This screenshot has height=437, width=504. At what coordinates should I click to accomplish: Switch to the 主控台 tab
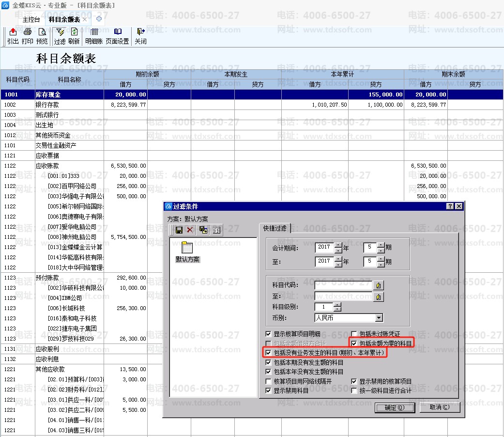coord(31,19)
